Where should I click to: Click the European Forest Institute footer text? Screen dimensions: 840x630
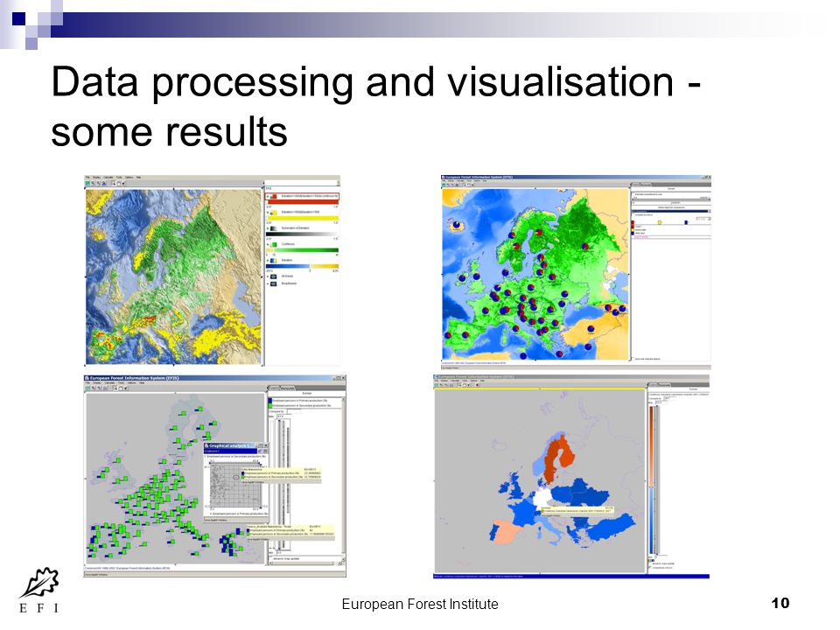420,604
